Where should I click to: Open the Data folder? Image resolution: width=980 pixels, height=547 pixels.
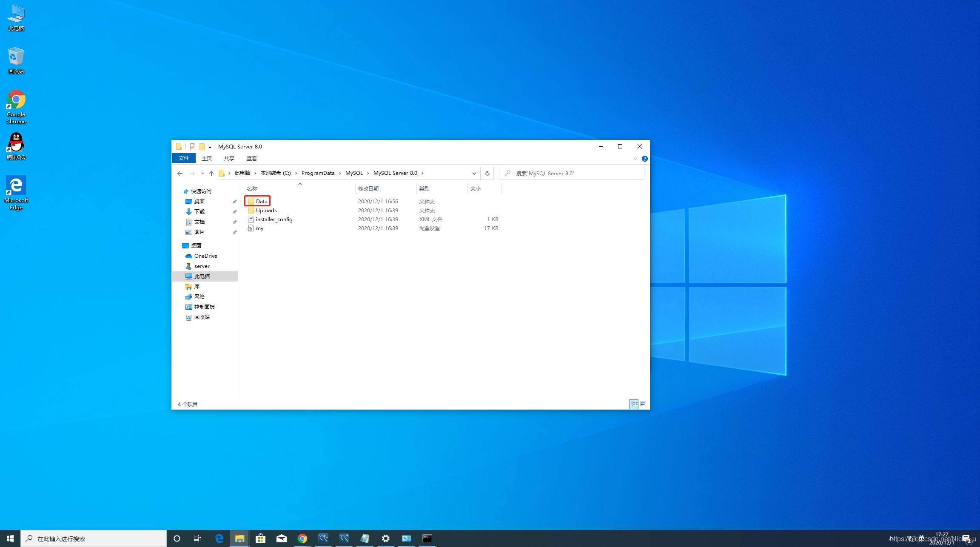point(261,201)
